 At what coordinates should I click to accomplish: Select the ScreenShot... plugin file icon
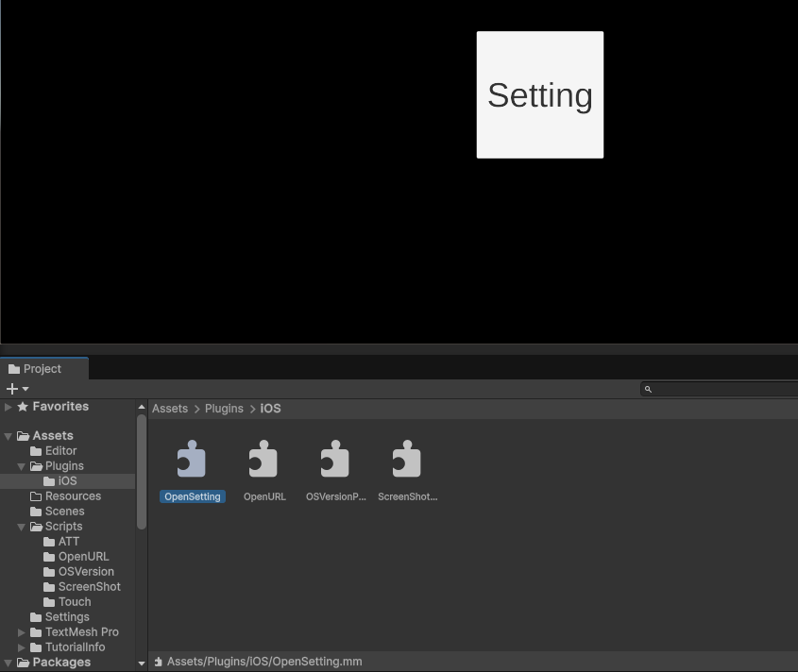coord(407,460)
